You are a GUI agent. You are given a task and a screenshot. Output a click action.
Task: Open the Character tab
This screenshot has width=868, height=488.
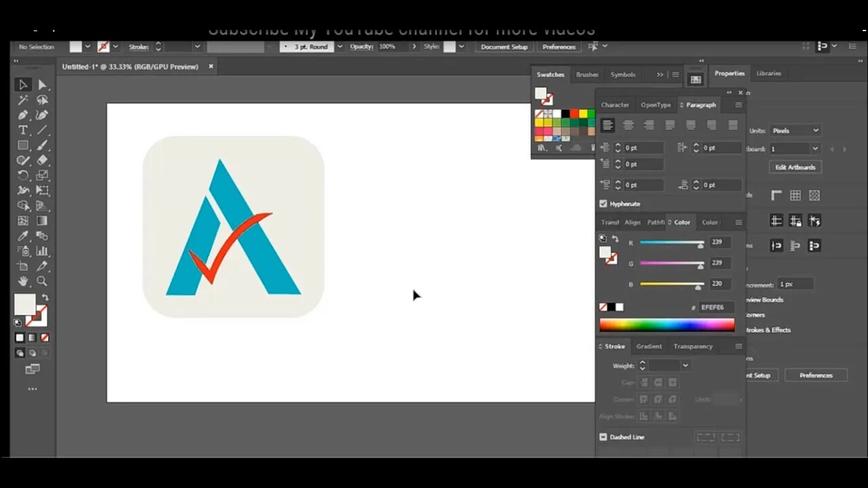[615, 105]
